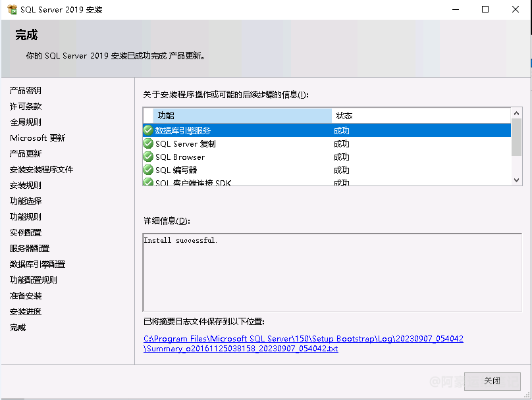Click the 关闭 button

pos(492,381)
